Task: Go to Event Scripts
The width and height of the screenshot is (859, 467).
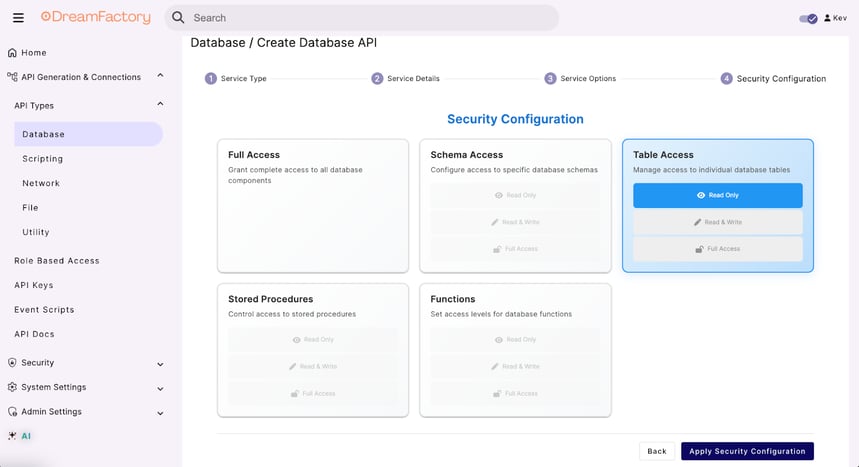Action: point(44,310)
